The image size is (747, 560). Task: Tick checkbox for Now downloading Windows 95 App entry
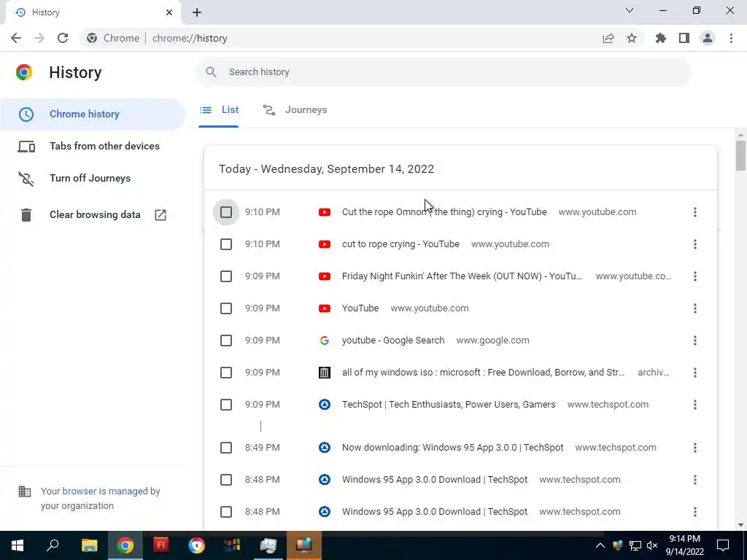226,448
